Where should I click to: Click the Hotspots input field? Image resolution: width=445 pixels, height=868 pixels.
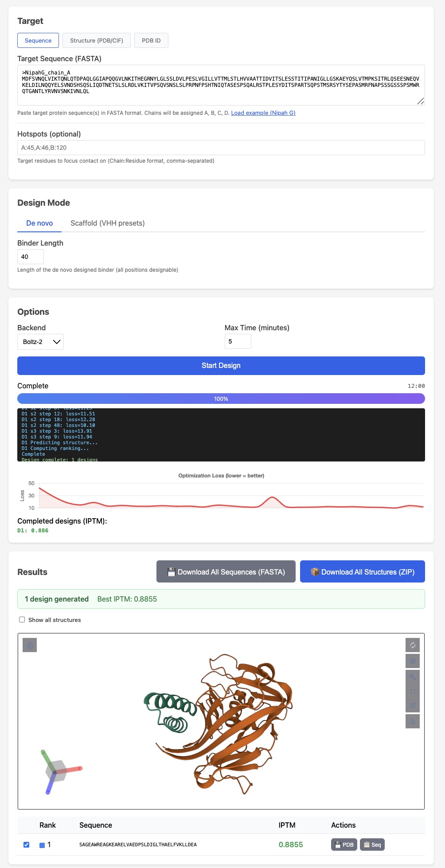(x=221, y=148)
